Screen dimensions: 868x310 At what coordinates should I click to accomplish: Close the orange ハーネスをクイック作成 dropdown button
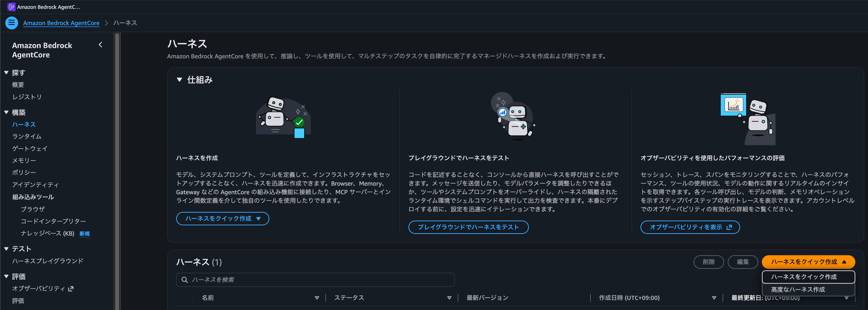pyautogui.click(x=808, y=262)
